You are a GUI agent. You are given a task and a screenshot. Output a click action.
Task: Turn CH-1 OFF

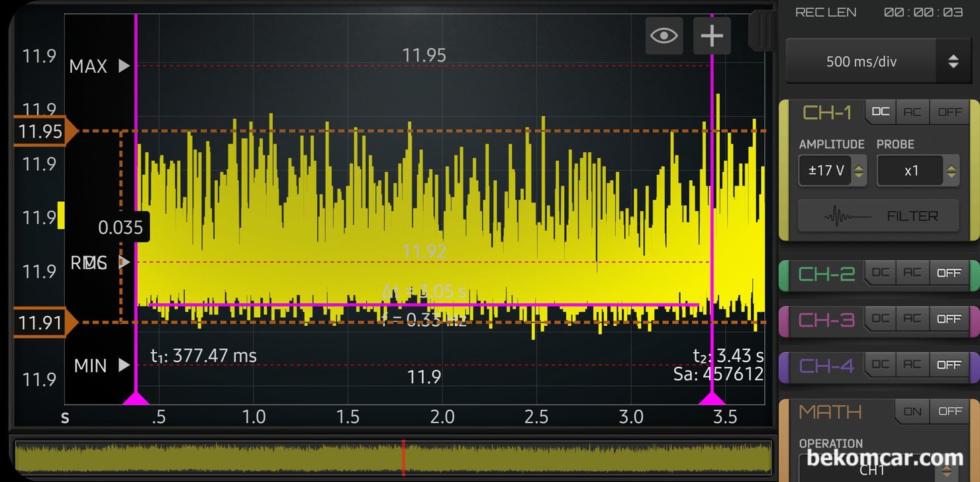pyautogui.click(x=950, y=112)
